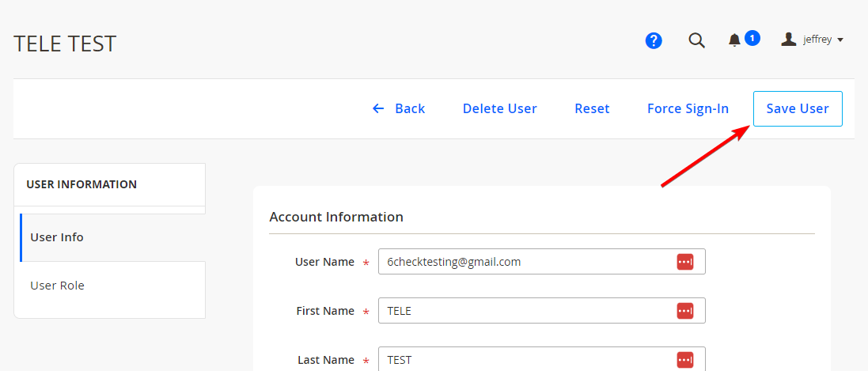This screenshot has height=371, width=868.
Task: Click the password manager icon in User Name field
Action: [x=685, y=262]
